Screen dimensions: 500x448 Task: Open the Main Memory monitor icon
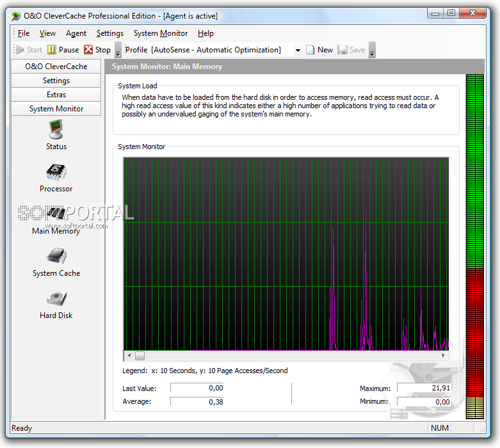point(56,220)
